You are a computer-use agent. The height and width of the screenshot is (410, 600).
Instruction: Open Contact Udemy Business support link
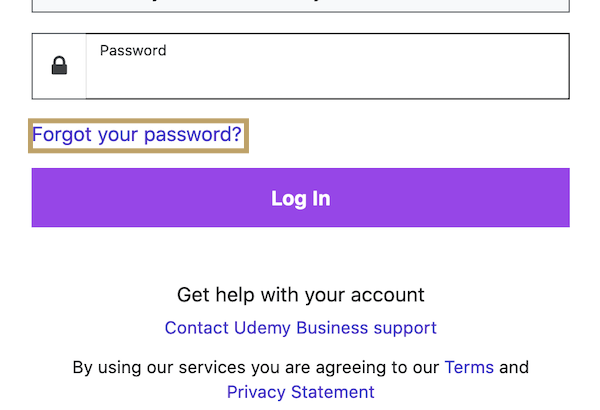(300, 328)
